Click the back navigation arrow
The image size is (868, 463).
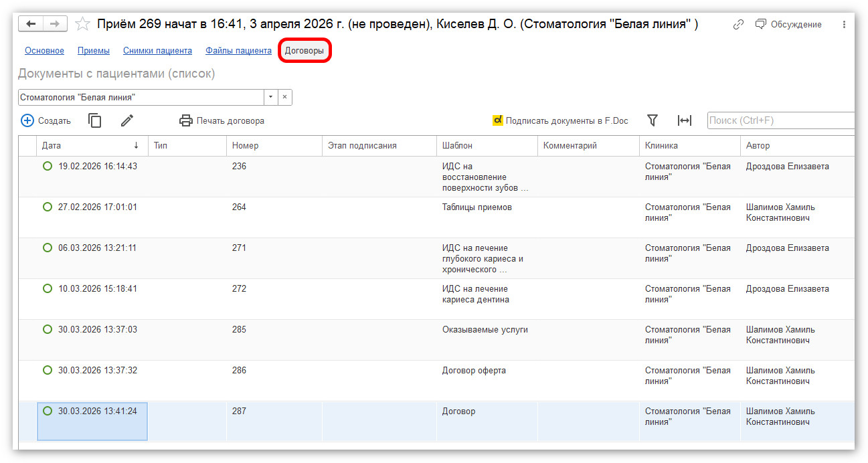pyautogui.click(x=31, y=24)
